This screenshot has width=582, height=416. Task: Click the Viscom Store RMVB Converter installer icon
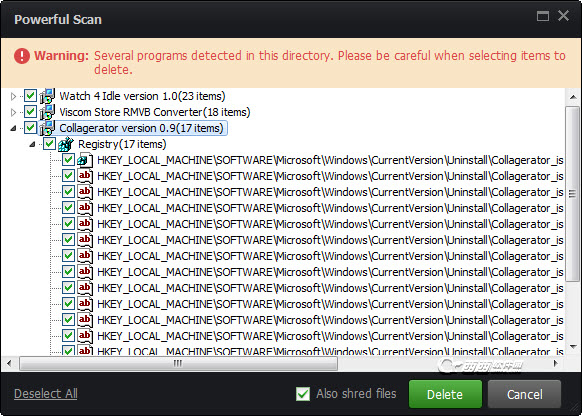tap(48, 112)
